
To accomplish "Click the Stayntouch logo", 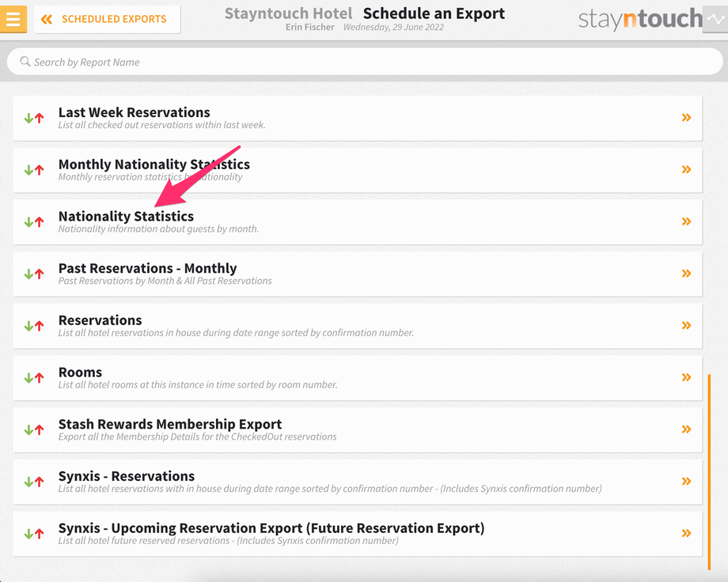I will pyautogui.click(x=640, y=19).
